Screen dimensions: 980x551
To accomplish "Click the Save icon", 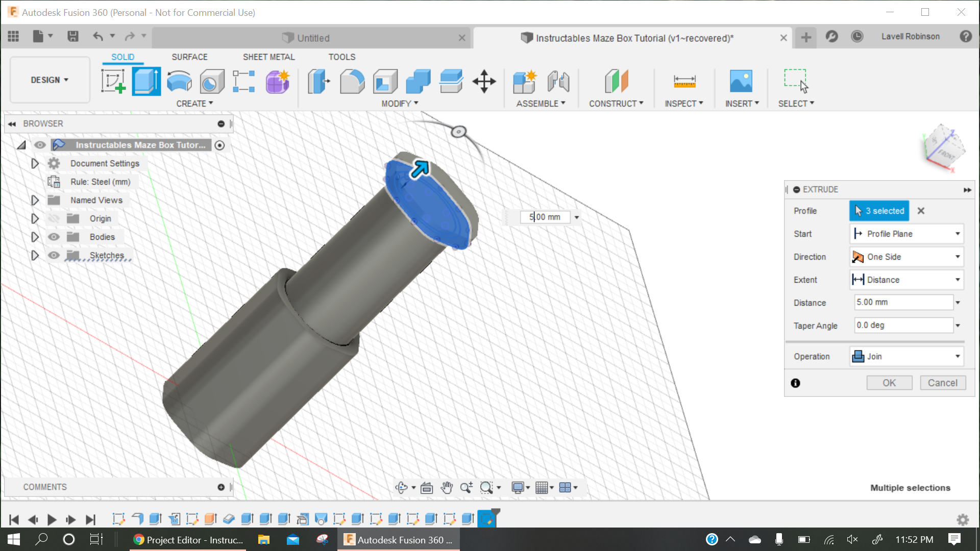I will click(73, 36).
